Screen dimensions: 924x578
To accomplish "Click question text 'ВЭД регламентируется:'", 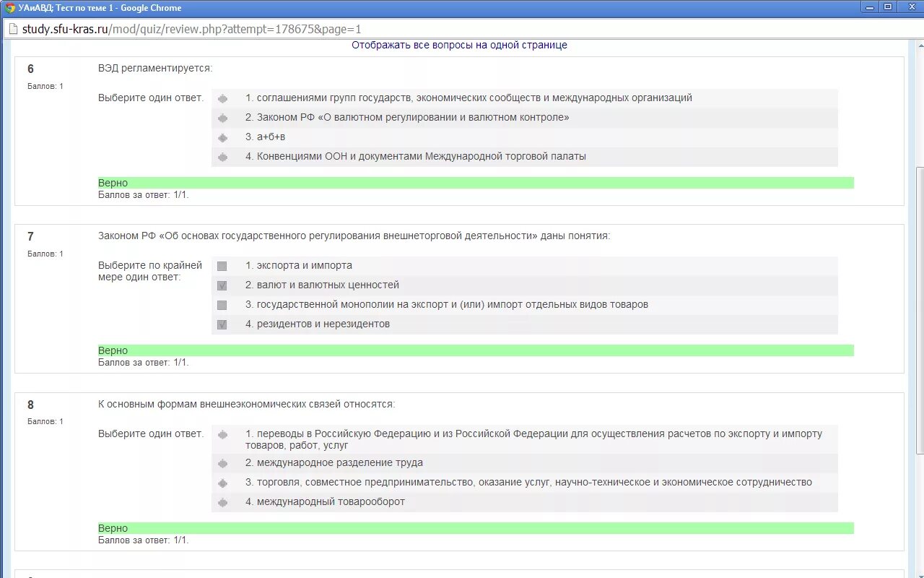I will tap(155, 68).
